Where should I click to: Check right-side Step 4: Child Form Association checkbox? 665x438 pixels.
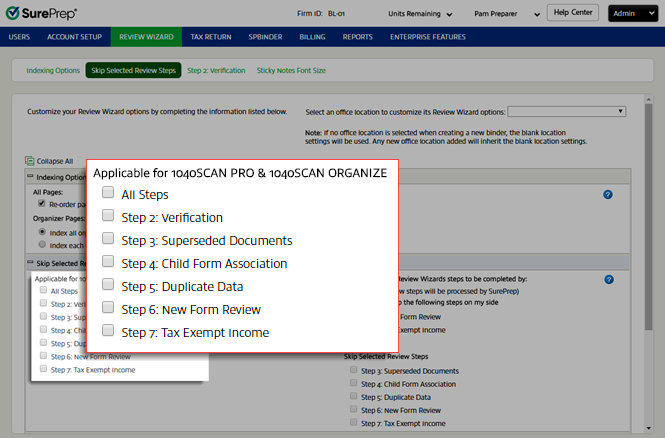tap(353, 383)
